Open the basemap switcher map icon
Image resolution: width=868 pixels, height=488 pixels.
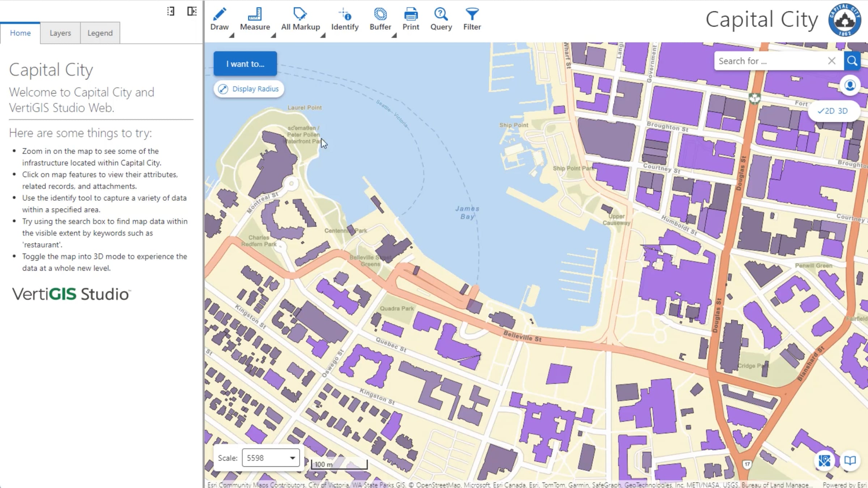tap(824, 461)
